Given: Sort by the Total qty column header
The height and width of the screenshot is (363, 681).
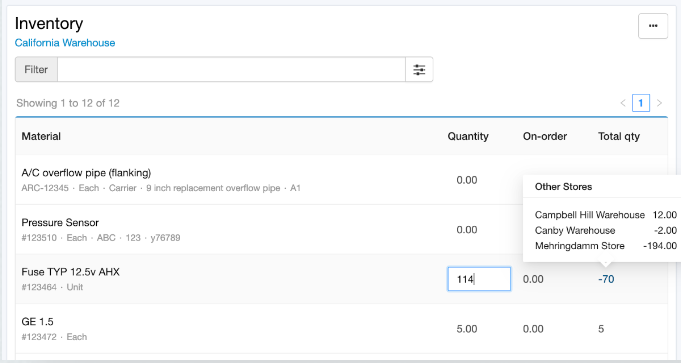Looking at the screenshot, I should click(x=619, y=136).
